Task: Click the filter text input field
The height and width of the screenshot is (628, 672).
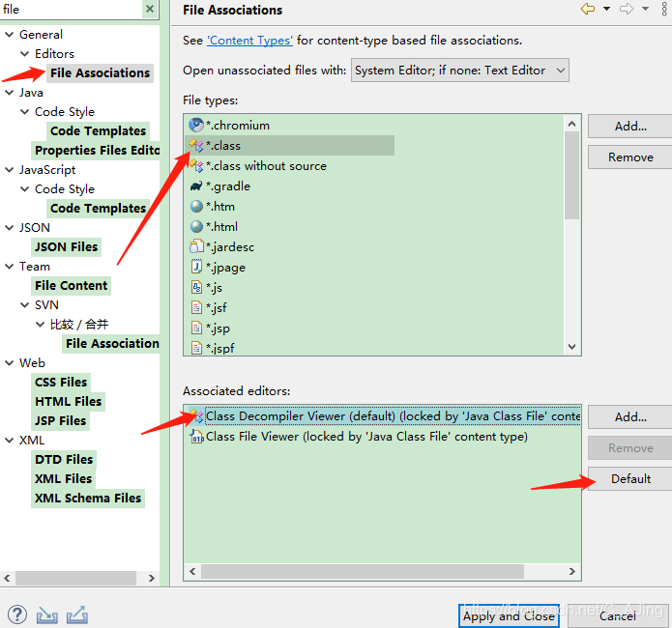Action: (72, 9)
